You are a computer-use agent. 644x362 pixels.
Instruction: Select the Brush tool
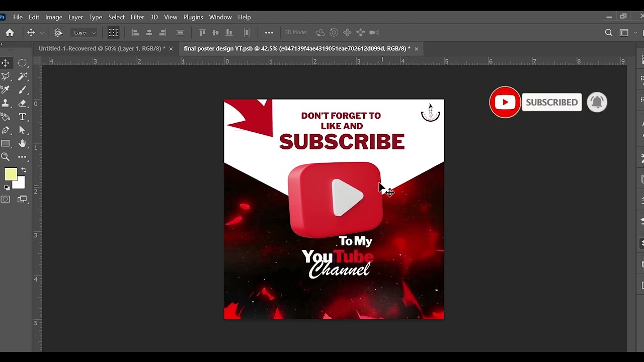click(x=22, y=89)
